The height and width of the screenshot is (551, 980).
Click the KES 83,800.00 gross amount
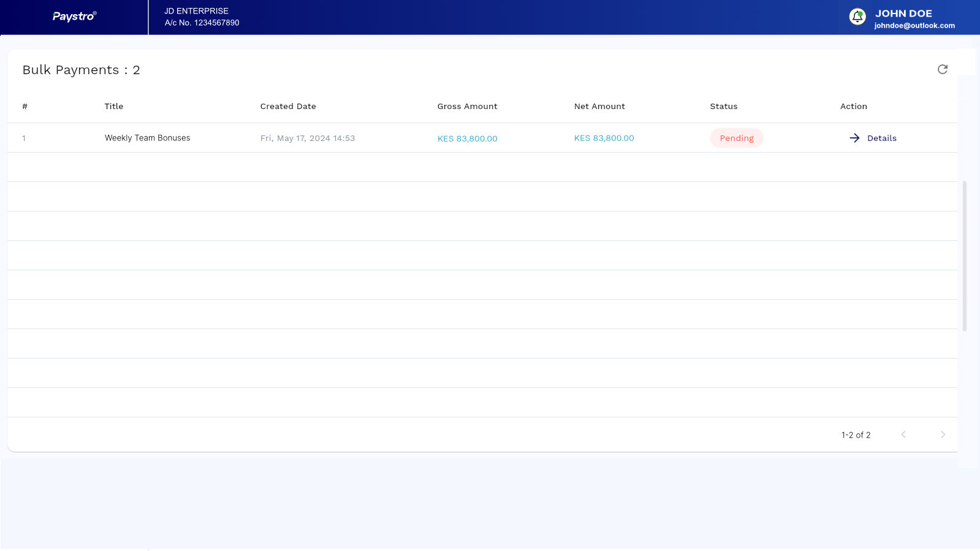click(467, 139)
